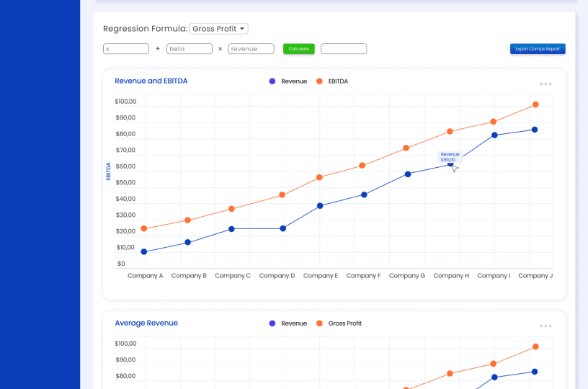
Task: Open three-dot menu on Average Revenue chart
Action: pyautogui.click(x=545, y=326)
